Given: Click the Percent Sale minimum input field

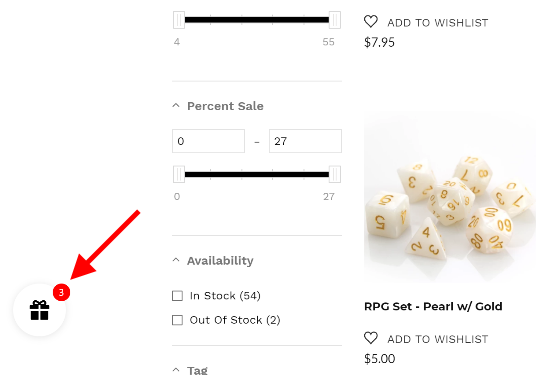Looking at the screenshot, I should 208,141.
